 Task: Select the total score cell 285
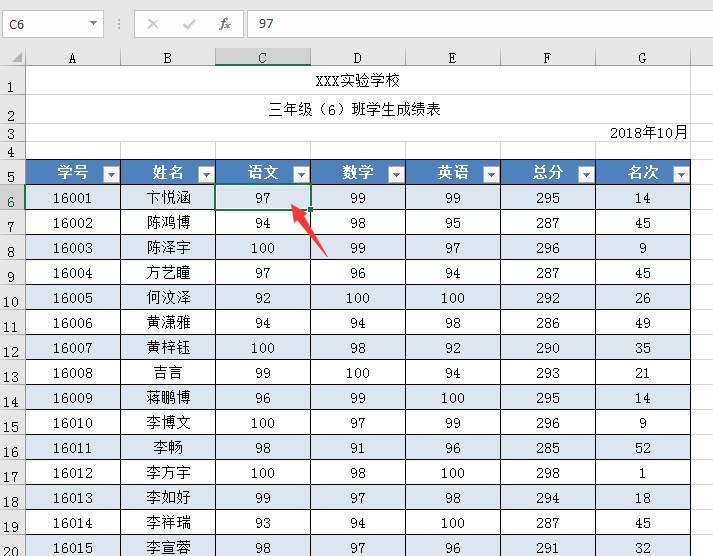548,448
